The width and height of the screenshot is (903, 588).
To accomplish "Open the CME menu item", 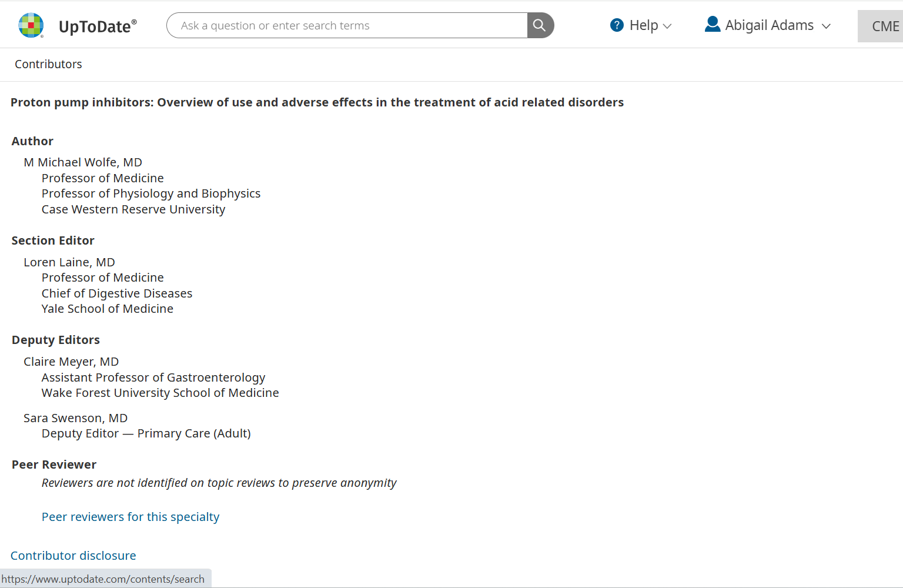I will pos(885,26).
